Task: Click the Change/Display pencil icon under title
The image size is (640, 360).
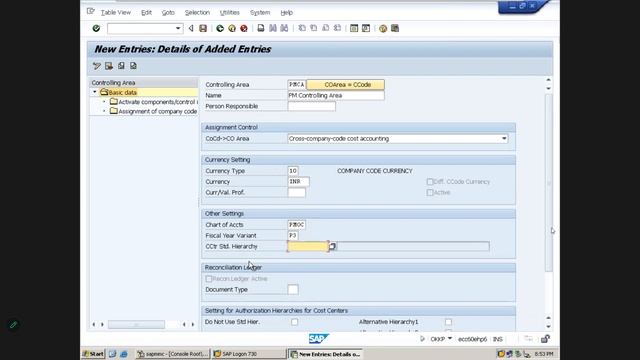Action: pyautogui.click(x=97, y=66)
